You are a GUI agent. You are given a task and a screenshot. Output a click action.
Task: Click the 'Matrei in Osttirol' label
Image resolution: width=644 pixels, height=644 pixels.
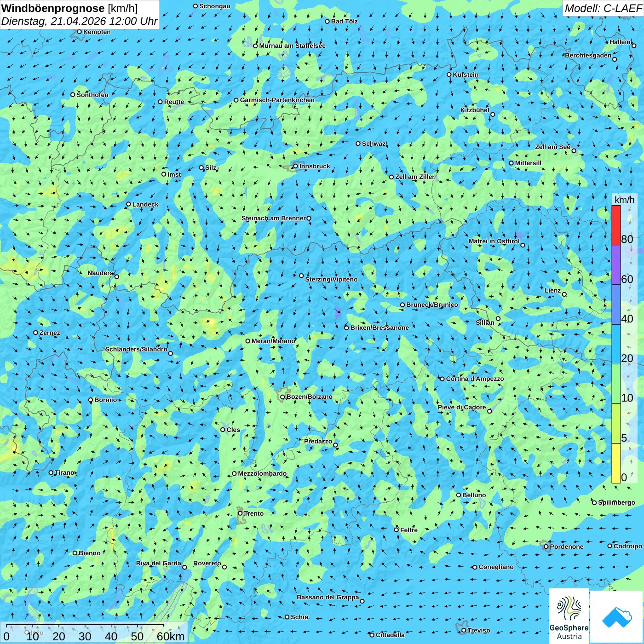pos(494,241)
